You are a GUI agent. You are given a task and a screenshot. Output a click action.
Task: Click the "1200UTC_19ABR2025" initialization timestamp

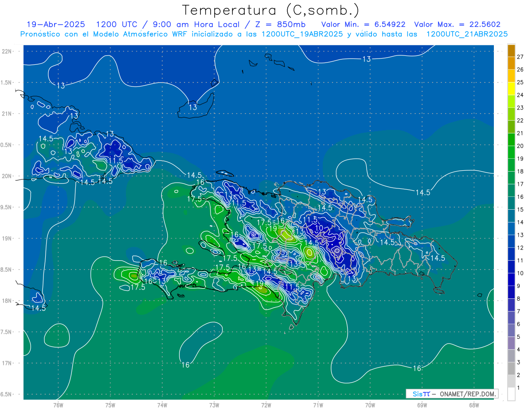pyautogui.click(x=302, y=34)
